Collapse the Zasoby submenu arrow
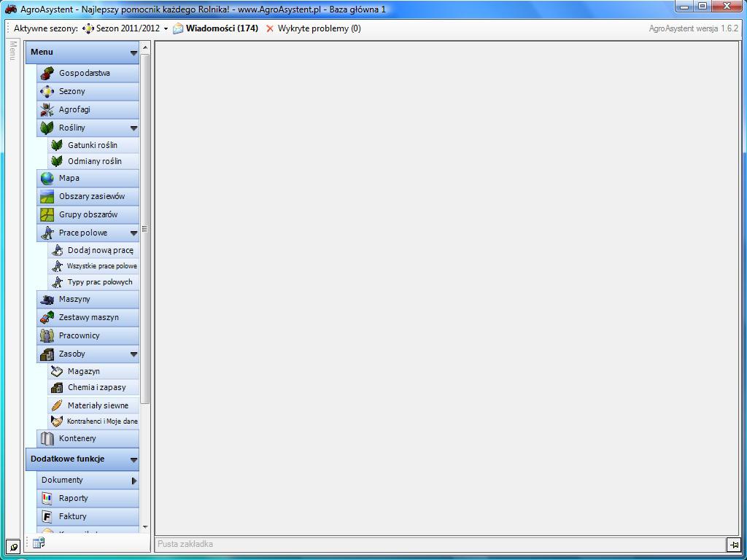Screen dimensions: 747x560 coord(134,354)
